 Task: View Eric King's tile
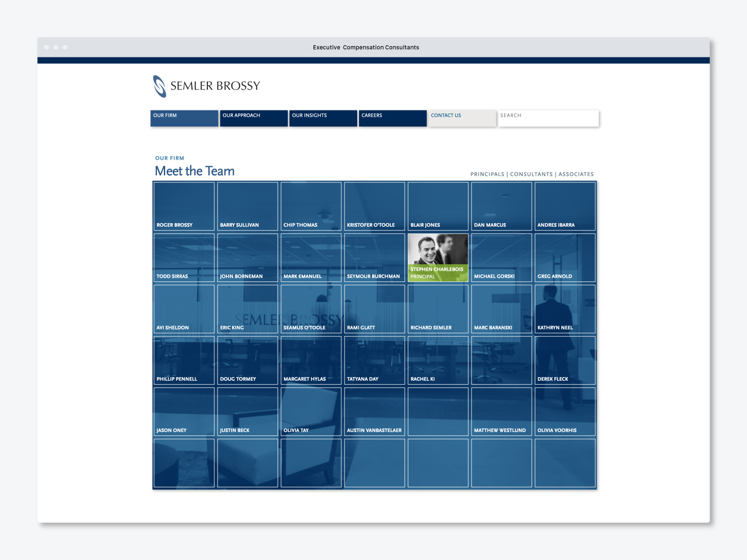pos(247,309)
